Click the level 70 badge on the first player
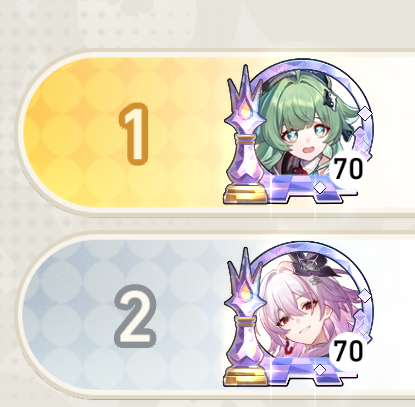415x407 pixels. (348, 169)
